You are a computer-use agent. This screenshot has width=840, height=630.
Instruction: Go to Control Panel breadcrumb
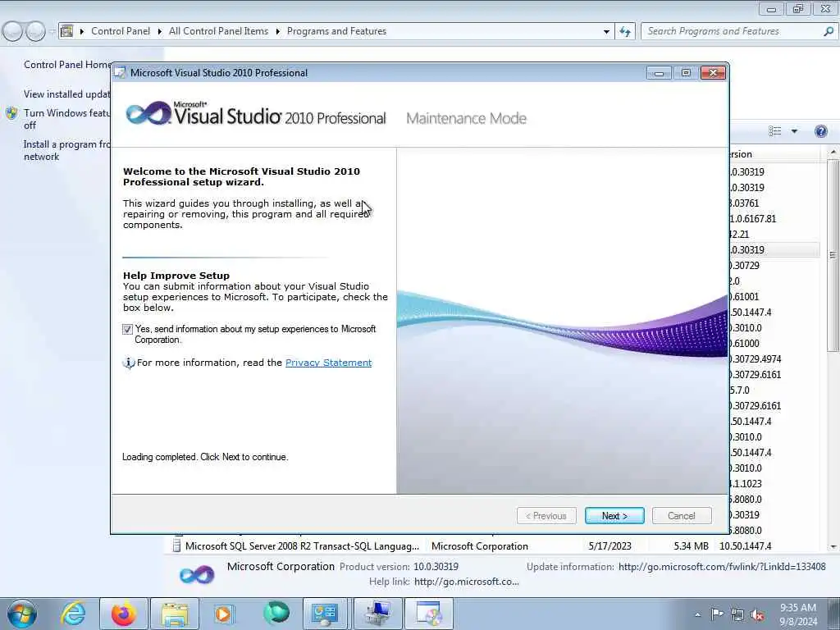[x=121, y=31]
